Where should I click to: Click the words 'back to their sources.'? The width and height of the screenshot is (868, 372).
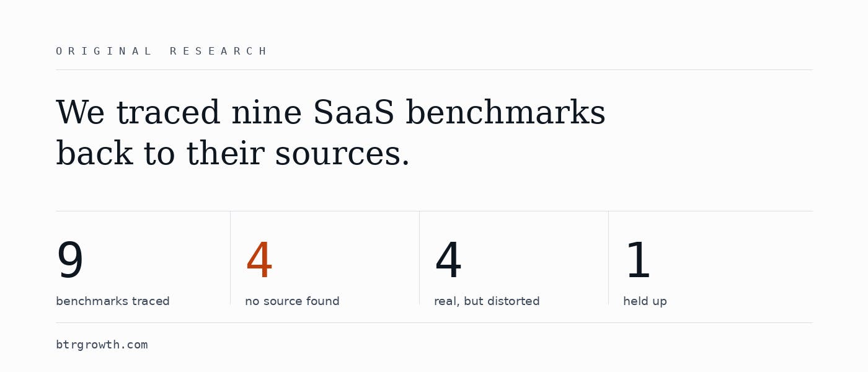point(233,154)
